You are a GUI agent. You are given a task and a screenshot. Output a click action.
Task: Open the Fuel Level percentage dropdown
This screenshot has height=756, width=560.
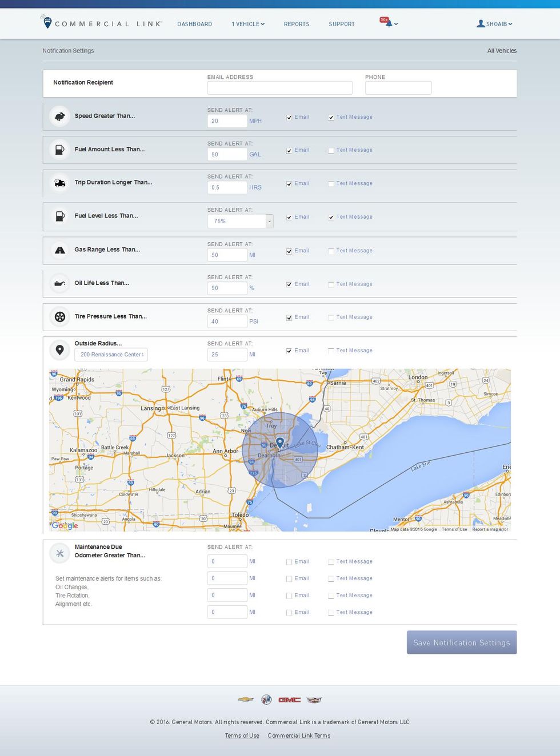point(269,221)
